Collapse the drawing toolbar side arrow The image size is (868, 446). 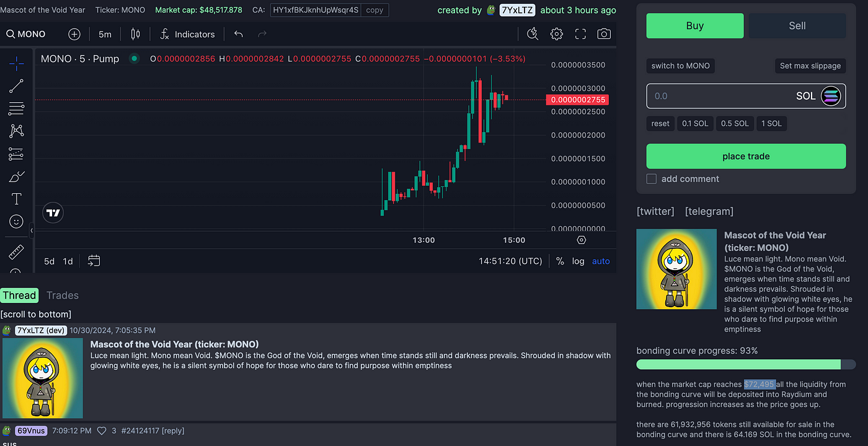click(x=32, y=230)
